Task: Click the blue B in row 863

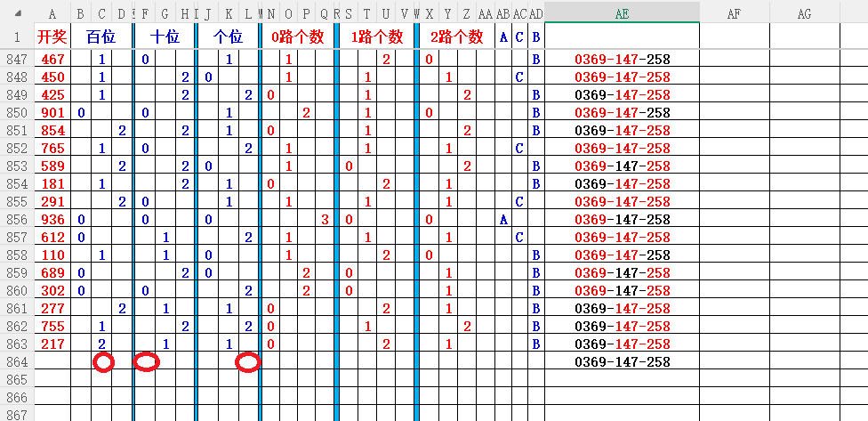Action: tap(536, 344)
